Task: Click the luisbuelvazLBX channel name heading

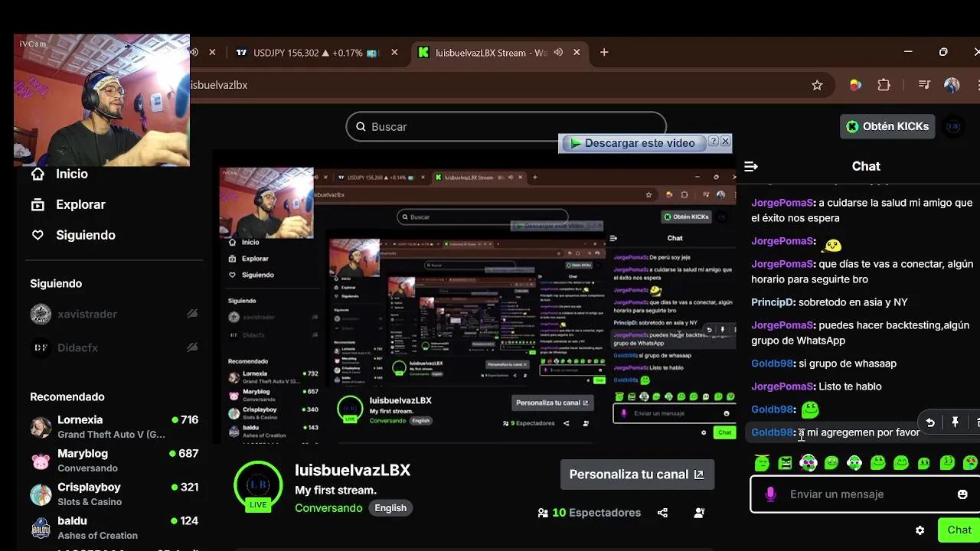Action: click(x=353, y=471)
